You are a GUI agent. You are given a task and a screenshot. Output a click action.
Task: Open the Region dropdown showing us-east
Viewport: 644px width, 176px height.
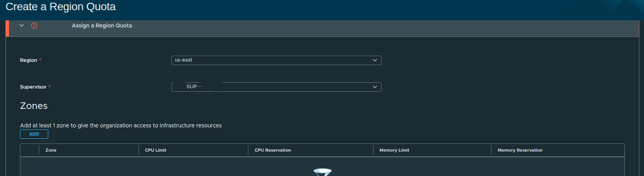click(x=276, y=60)
